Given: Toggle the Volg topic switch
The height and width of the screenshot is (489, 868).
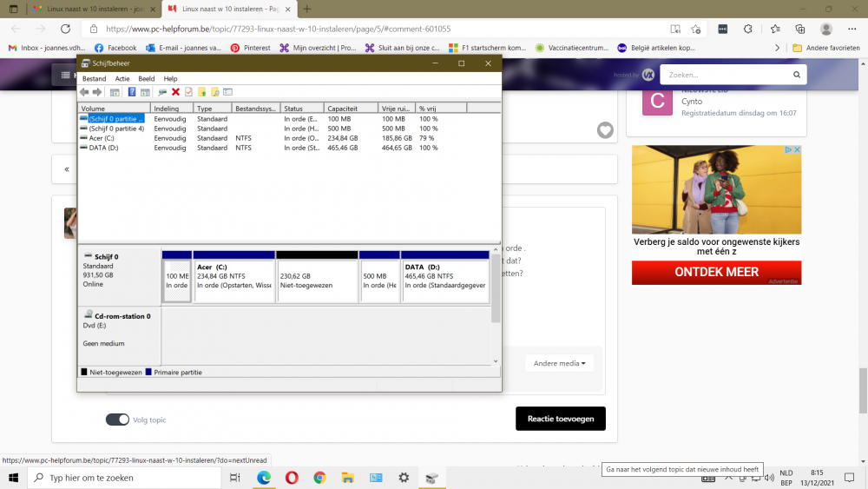Looking at the screenshot, I should [x=117, y=420].
